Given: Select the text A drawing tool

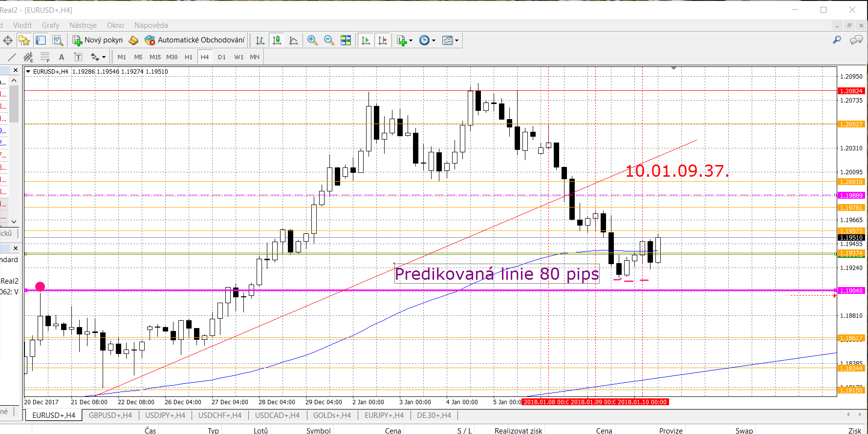Looking at the screenshot, I should 62,57.
